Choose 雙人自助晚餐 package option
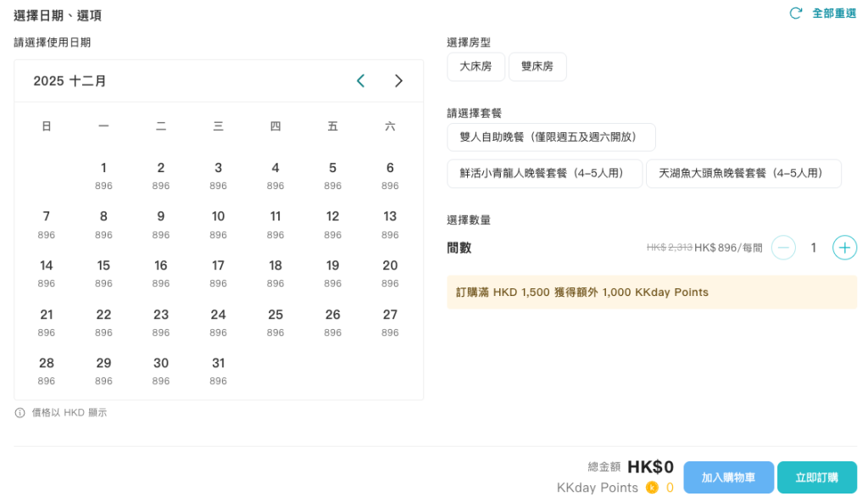 click(x=551, y=137)
